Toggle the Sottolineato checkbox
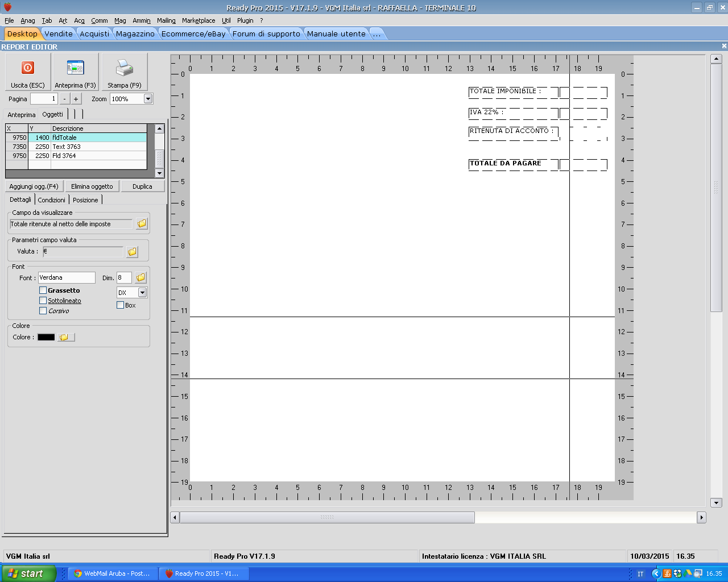 (x=43, y=301)
